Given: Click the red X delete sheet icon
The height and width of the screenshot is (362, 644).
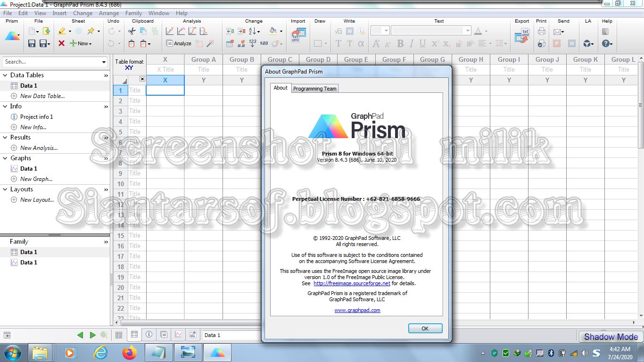Looking at the screenshot, I should click(x=61, y=43).
